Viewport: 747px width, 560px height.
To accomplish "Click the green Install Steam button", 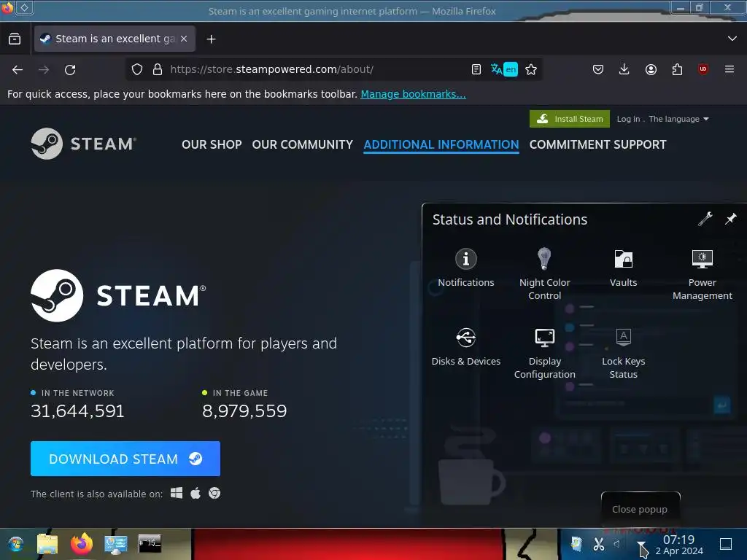I will (569, 119).
